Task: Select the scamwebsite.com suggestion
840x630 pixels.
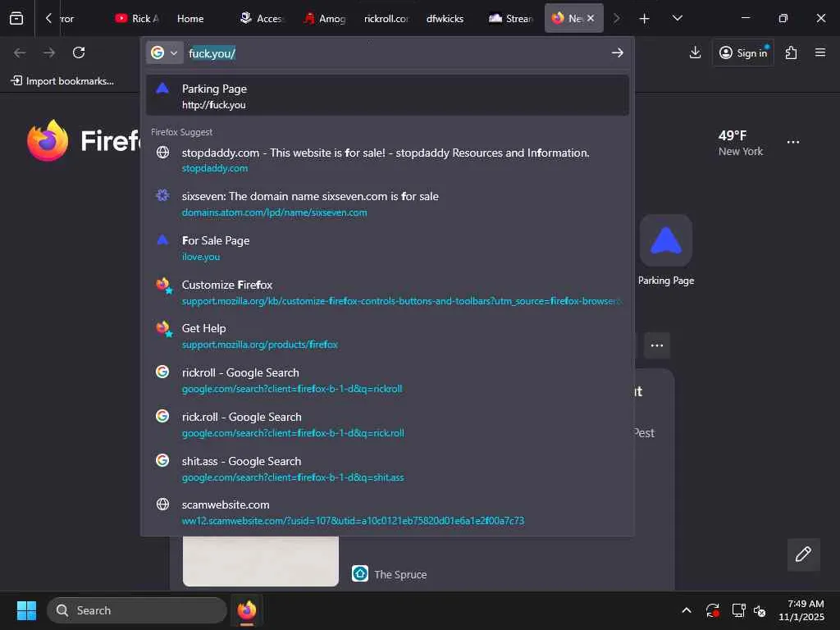Action: [x=387, y=512]
